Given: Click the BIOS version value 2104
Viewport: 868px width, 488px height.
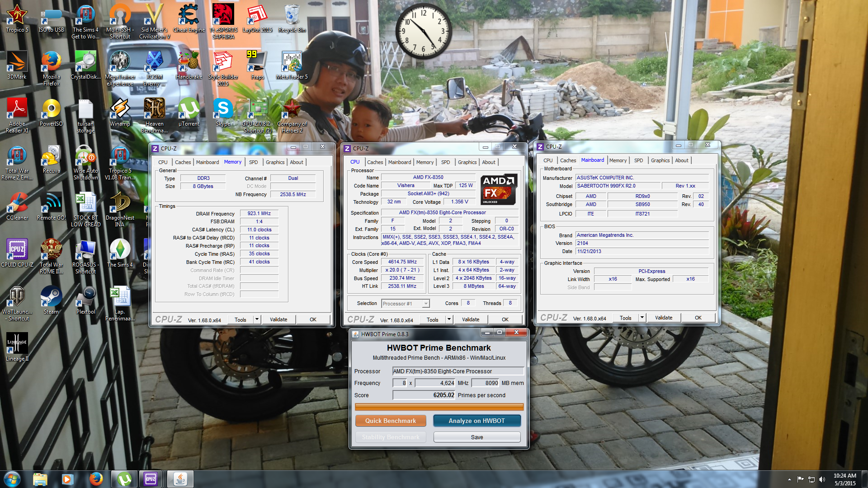Looking at the screenshot, I should (x=642, y=243).
